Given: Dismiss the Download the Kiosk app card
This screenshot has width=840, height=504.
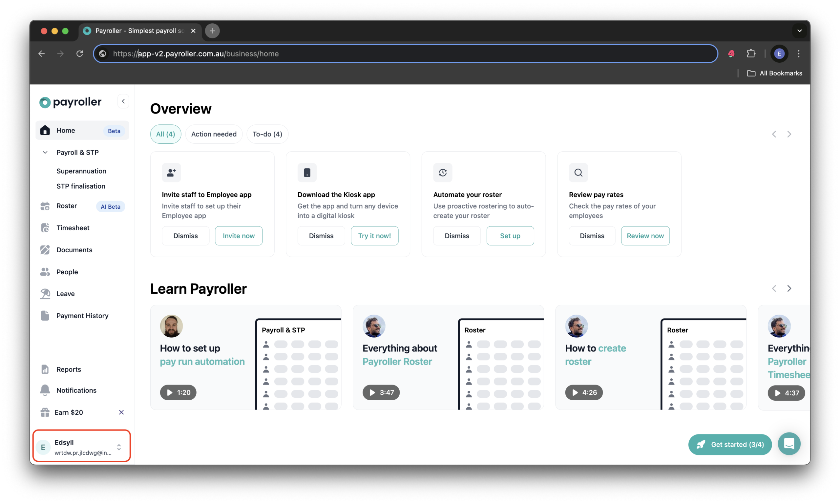Looking at the screenshot, I should 321,236.
